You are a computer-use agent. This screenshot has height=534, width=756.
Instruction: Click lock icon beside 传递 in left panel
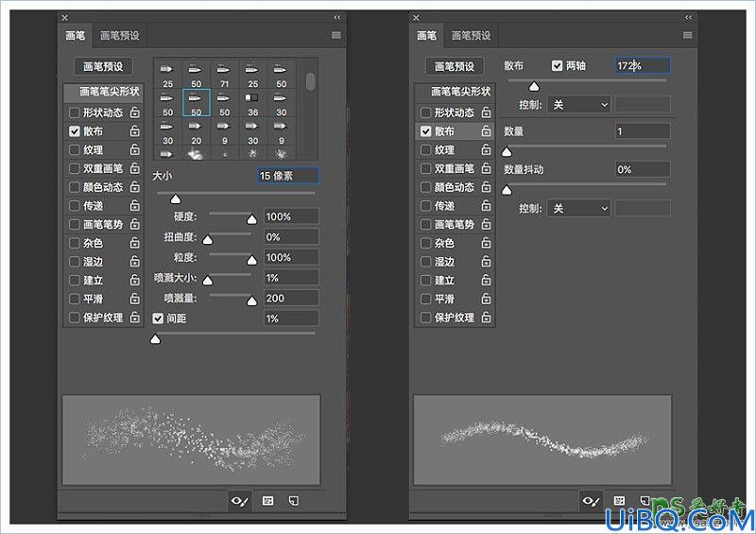point(135,205)
